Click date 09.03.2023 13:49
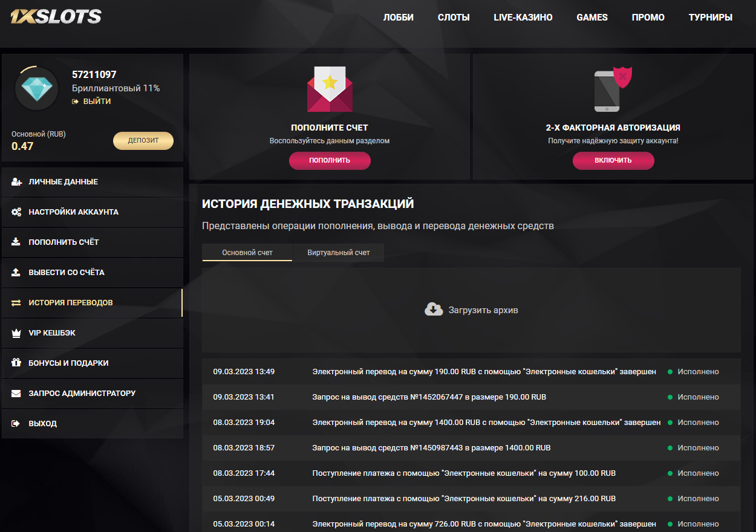Image resolution: width=756 pixels, height=532 pixels. (x=244, y=372)
